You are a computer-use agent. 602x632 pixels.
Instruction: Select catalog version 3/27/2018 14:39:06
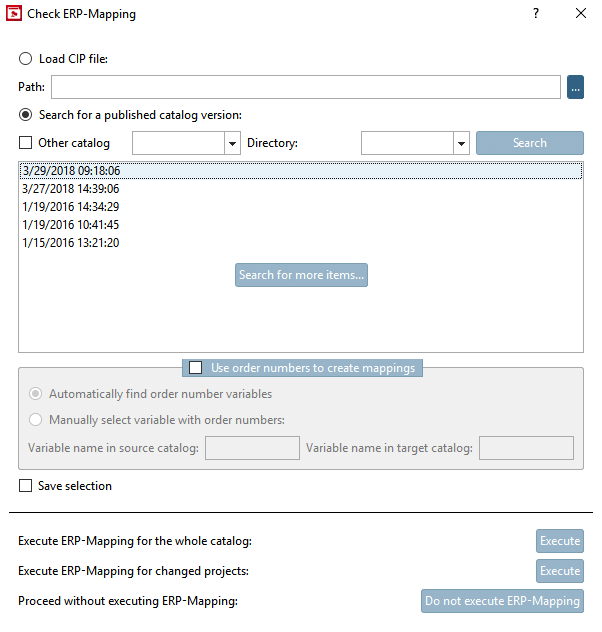(70, 189)
